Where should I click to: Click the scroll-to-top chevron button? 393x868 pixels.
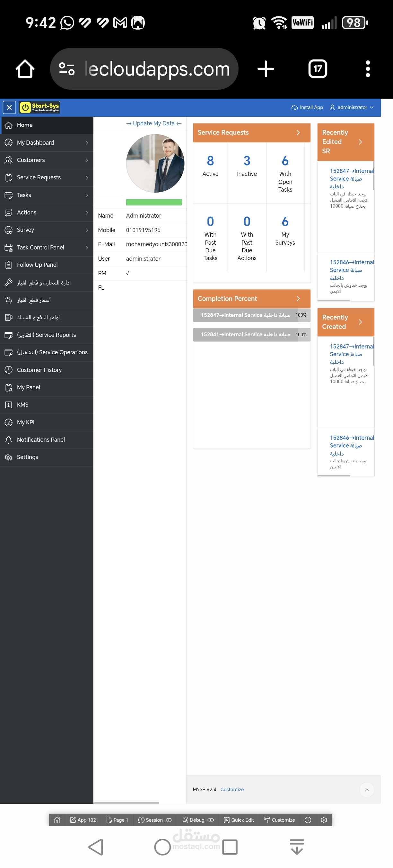(x=367, y=790)
